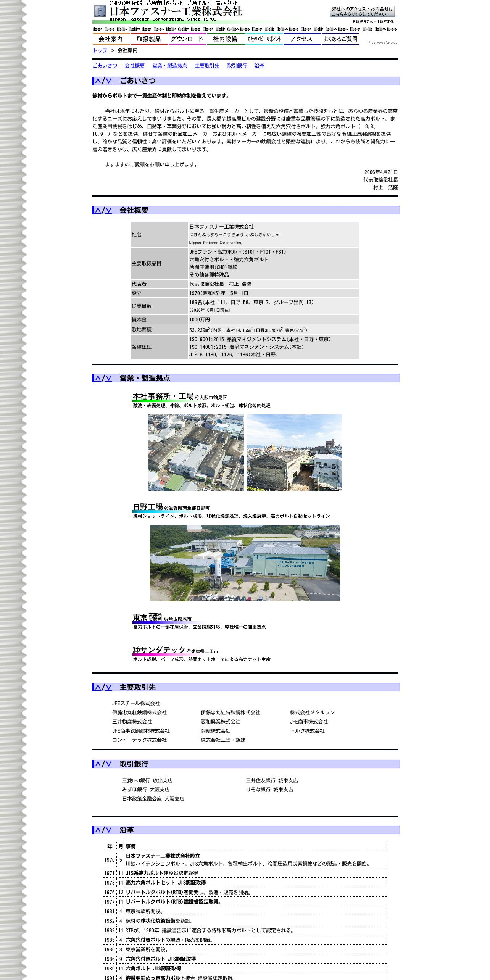
Task: Click up arrow in 取引銀行 header
Action: [98, 764]
